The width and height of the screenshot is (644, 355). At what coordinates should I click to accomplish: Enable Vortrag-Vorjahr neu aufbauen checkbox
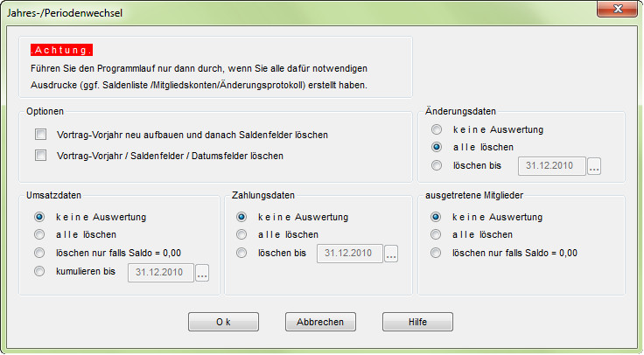pyautogui.click(x=40, y=136)
